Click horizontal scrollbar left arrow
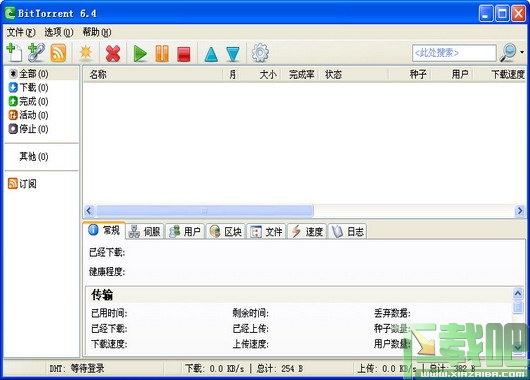 coord(89,211)
